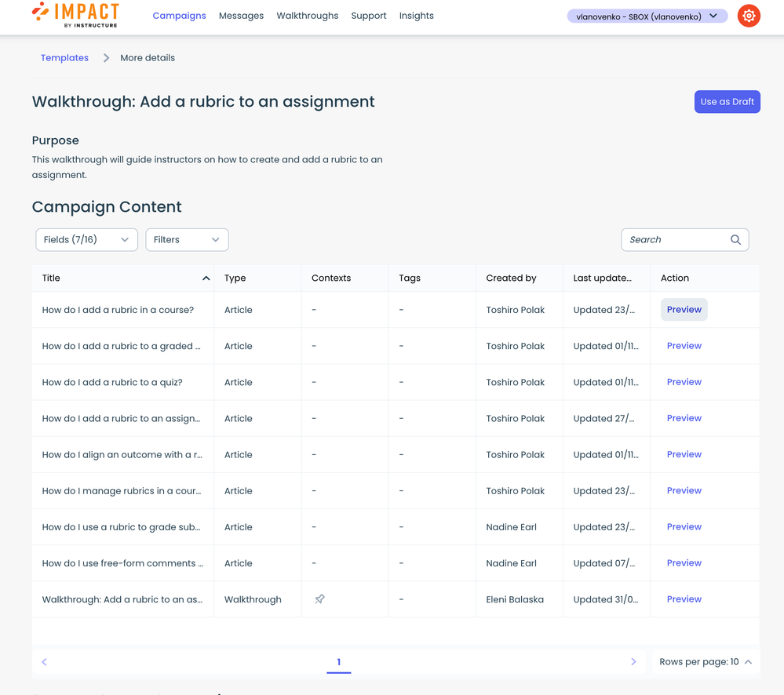Screen dimensions: 784x695
Task: Select page 1 in pagination
Action: (x=338, y=662)
